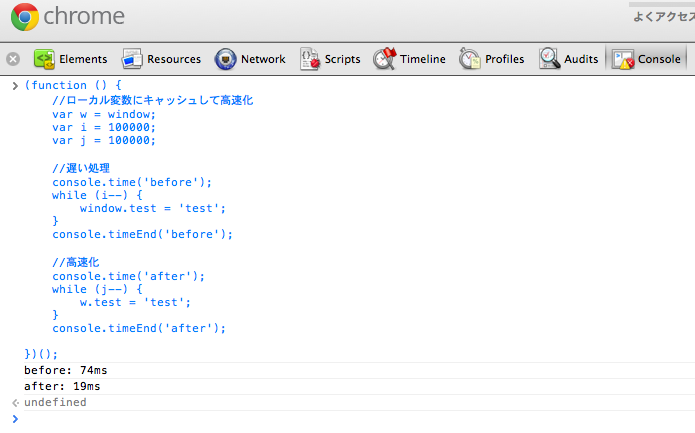Viewport: 695px width, 433px height.
Task: Open the Audits panel icon
Action: pos(550,59)
